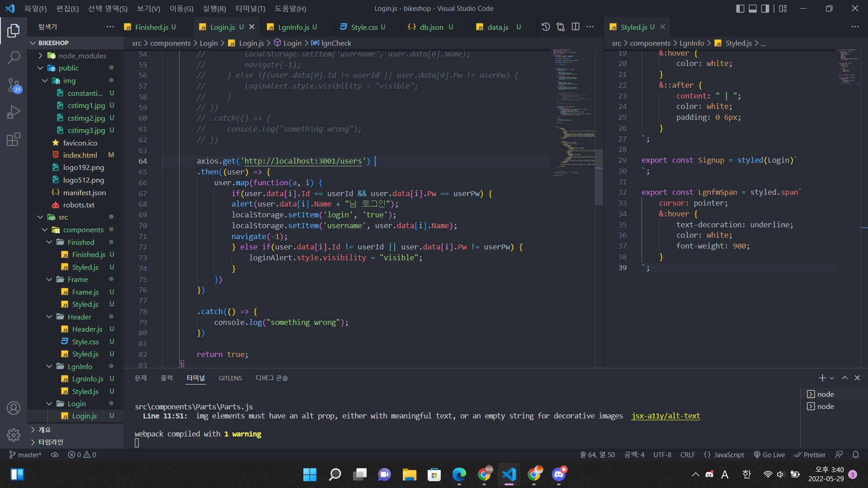The height and width of the screenshot is (488, 868).
Task: Open Run and Debug view
Action: (14, 112)
